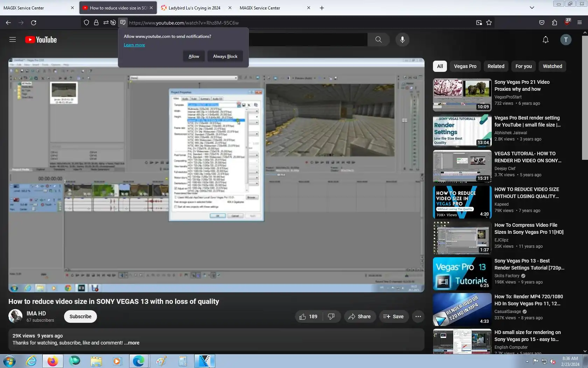Allow YouTube notifications
Screen dimensions: 588x368
tap(194, 56)
